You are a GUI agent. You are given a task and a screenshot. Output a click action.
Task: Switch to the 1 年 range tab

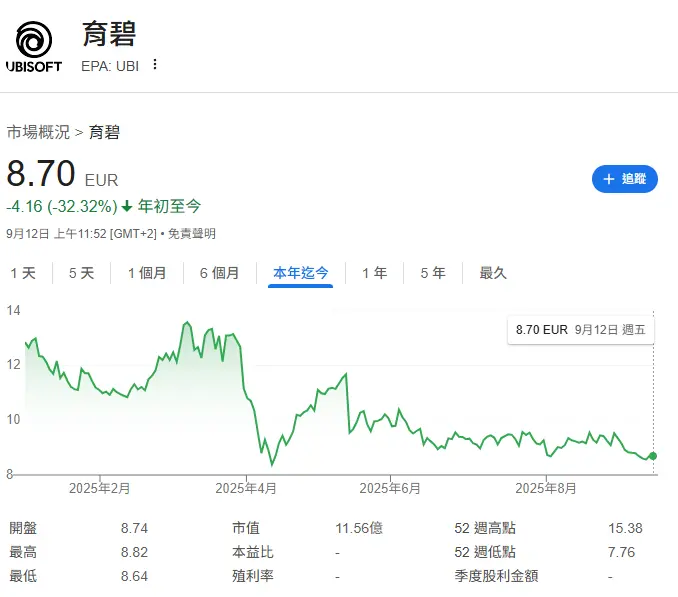pos(374,273)
